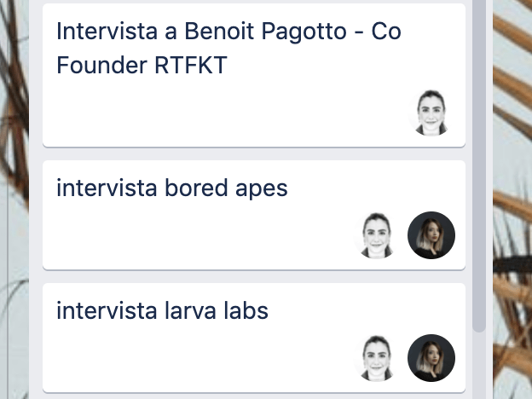The image size is (532, 399).
Task: Click the "intervista larva labs" title text
Action: (x=162, y=311)
